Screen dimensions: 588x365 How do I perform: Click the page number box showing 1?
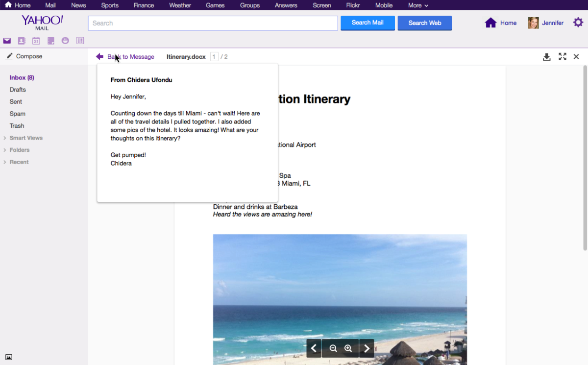tap(214, 57)
